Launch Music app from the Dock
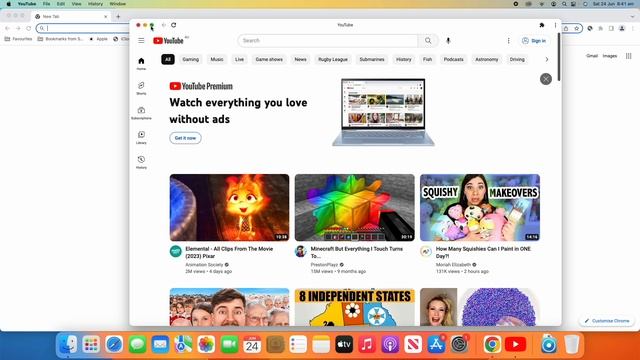 (367, 344)
